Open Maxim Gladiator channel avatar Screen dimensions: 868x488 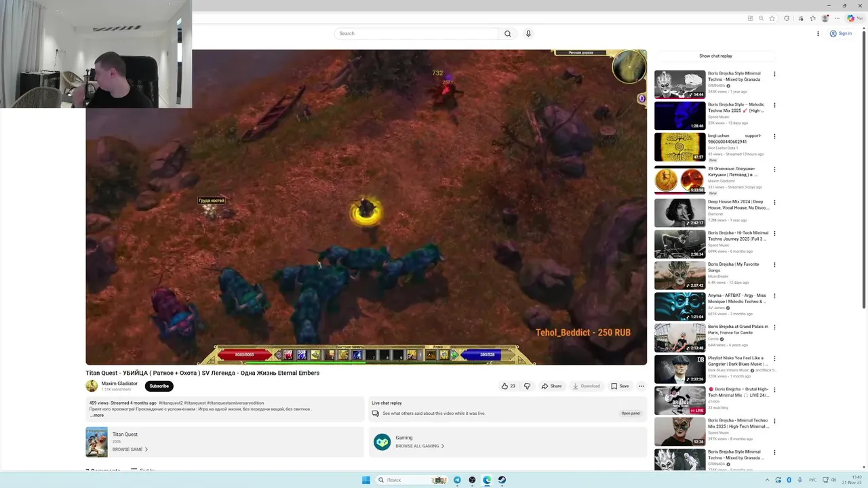[x=92, y=386]
